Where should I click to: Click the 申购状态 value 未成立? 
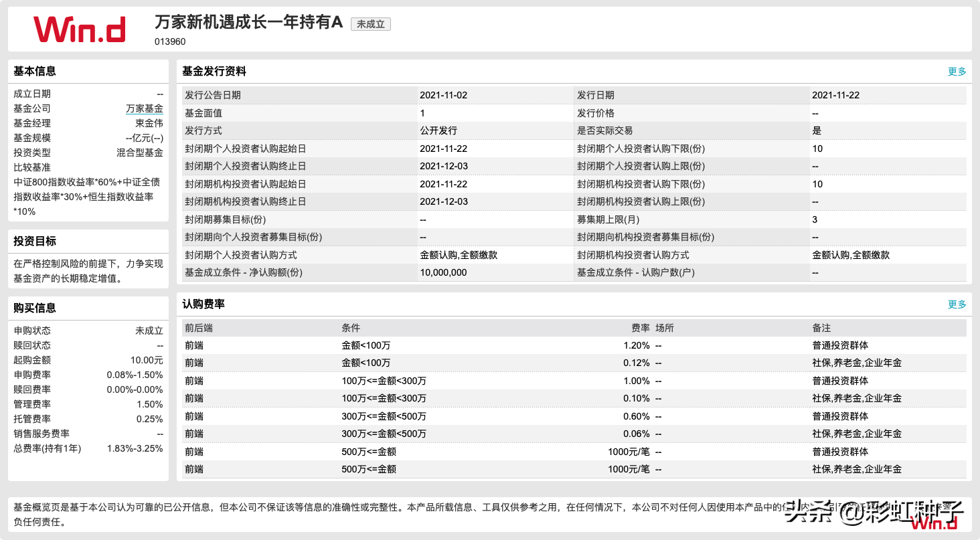(149, 331)
